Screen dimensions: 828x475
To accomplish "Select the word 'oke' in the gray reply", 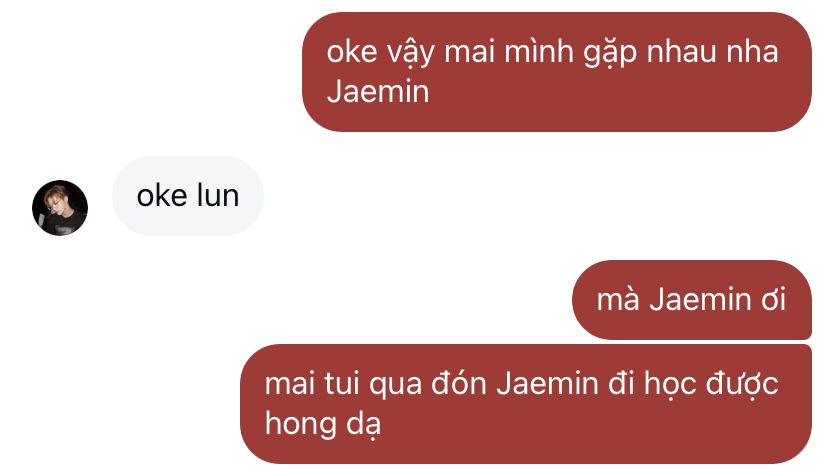I will coord(162,196).
